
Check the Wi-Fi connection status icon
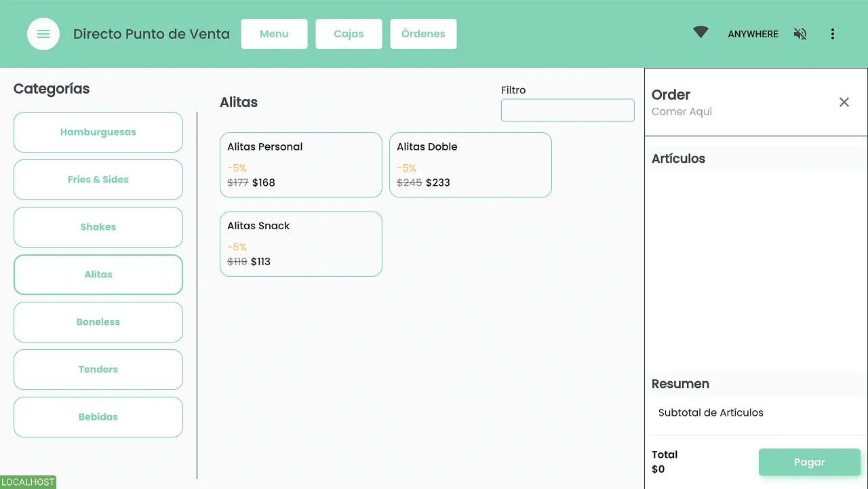(701, 33)
